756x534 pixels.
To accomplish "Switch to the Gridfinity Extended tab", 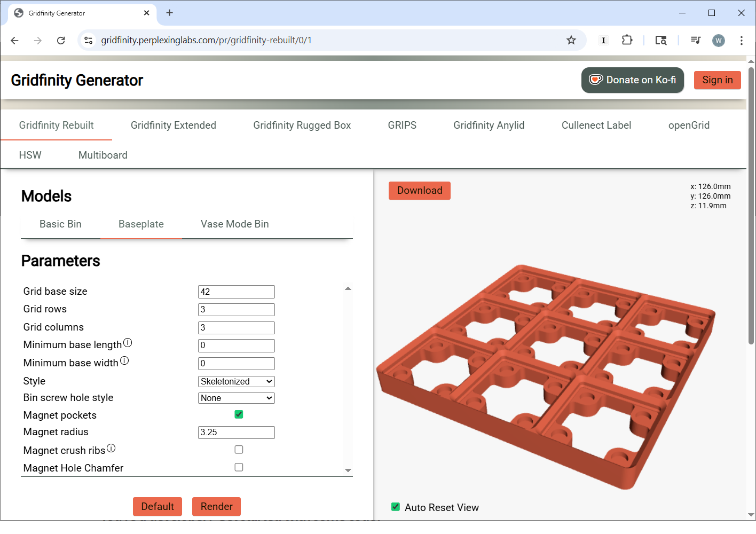I will point(174,125).
